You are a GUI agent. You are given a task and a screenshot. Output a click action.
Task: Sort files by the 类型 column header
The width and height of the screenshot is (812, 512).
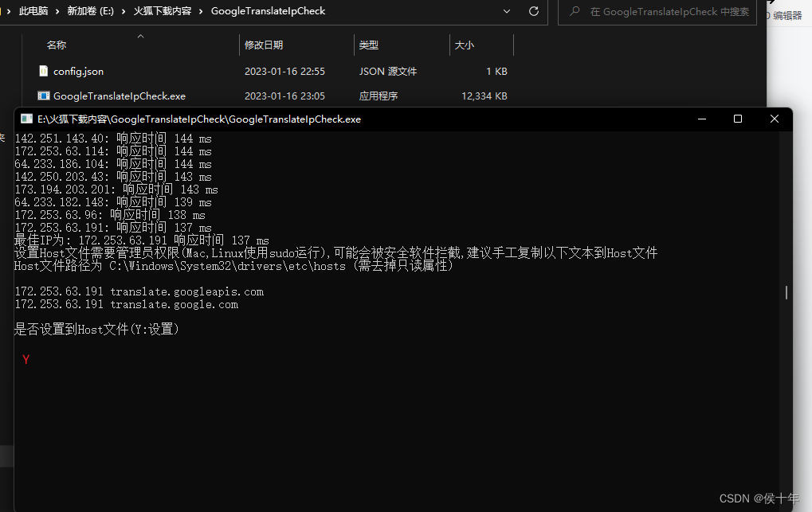(x=369, y=45)
